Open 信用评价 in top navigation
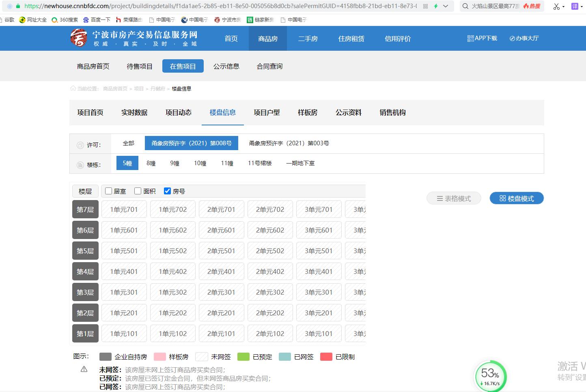Viewport: 586px width, 392px height. (x=398, y=39)
